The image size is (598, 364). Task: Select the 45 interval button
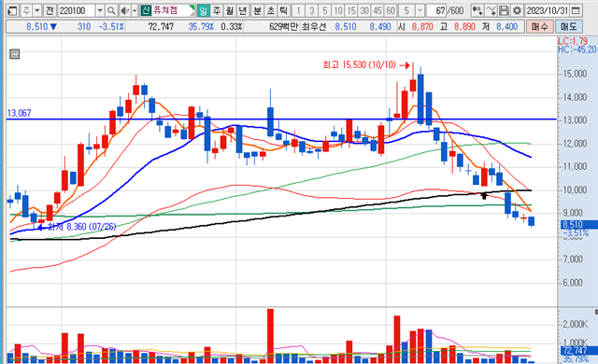click(377, 10)
